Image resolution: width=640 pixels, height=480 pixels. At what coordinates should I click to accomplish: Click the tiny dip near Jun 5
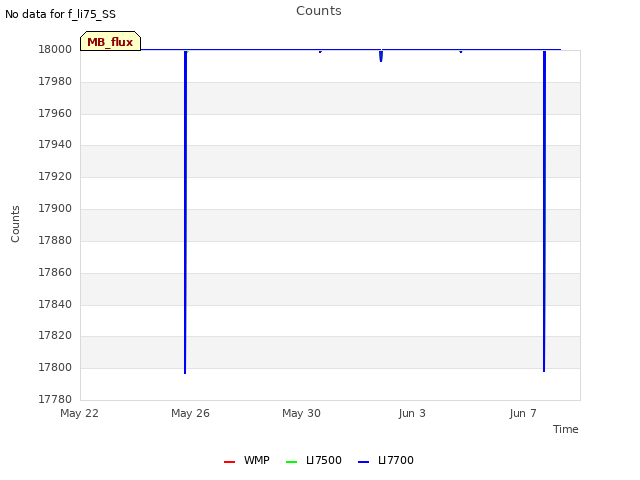(x=461, y=51)
